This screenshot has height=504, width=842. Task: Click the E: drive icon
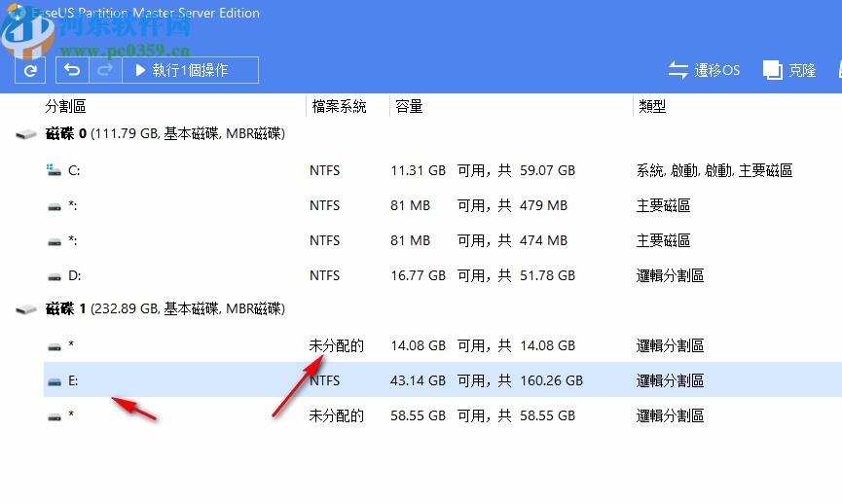(55, 381)
